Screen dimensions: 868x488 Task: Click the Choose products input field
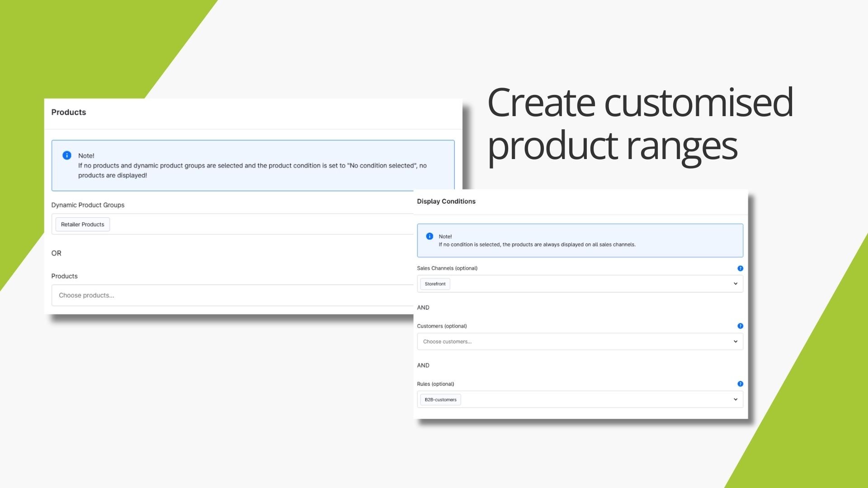(x=226, y=296)
